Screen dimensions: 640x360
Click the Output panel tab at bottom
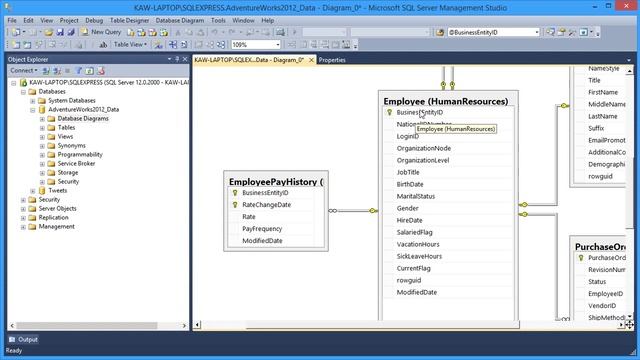pos(23,339)
